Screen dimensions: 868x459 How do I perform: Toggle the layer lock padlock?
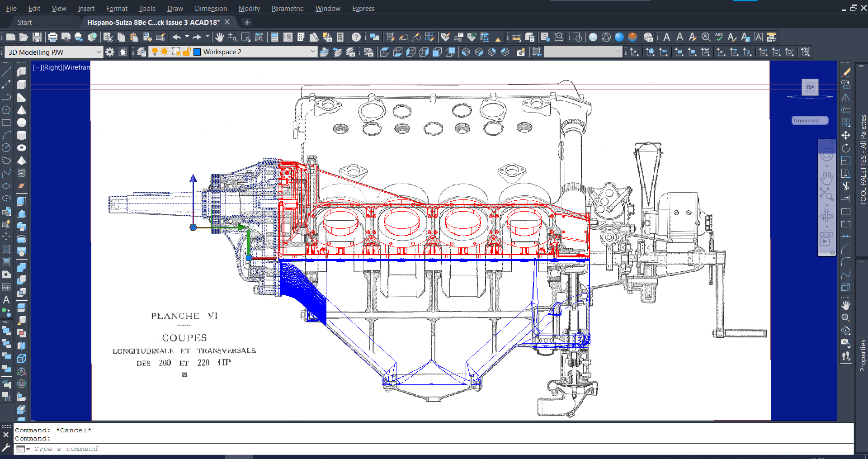pyautogui.click(x=187, y=52)
